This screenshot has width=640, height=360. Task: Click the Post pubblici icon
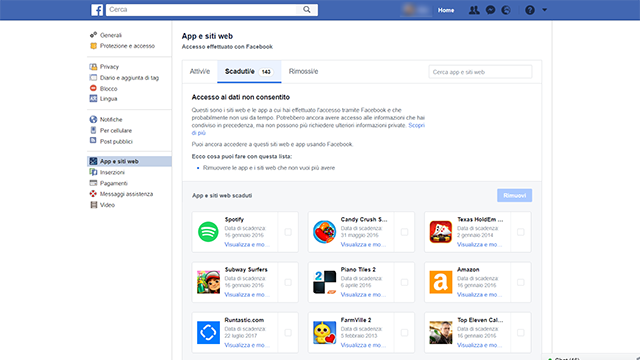pyautogui.click(x=93, y=141)
